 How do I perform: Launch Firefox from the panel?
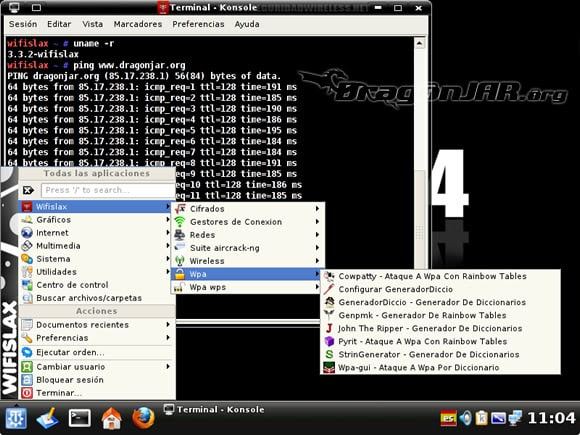click(144, 418)
